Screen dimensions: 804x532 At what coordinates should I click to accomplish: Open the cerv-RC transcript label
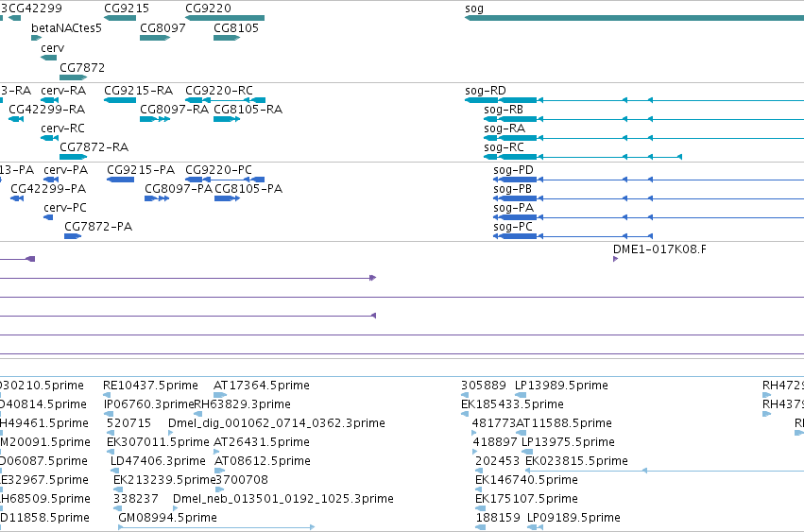point(62,129)
